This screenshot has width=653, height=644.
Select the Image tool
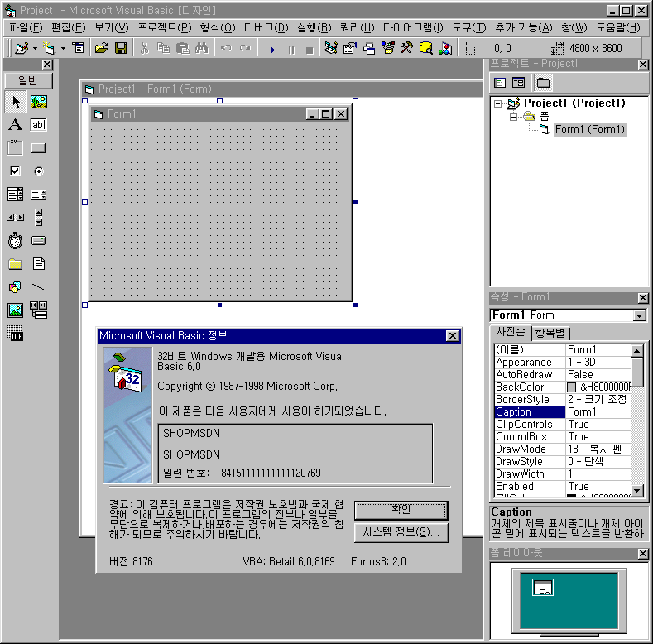pos(16,310)
